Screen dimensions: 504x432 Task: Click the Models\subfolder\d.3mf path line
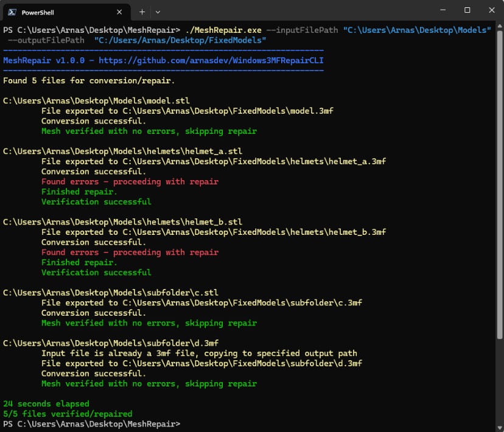click(x=111, y=343)
